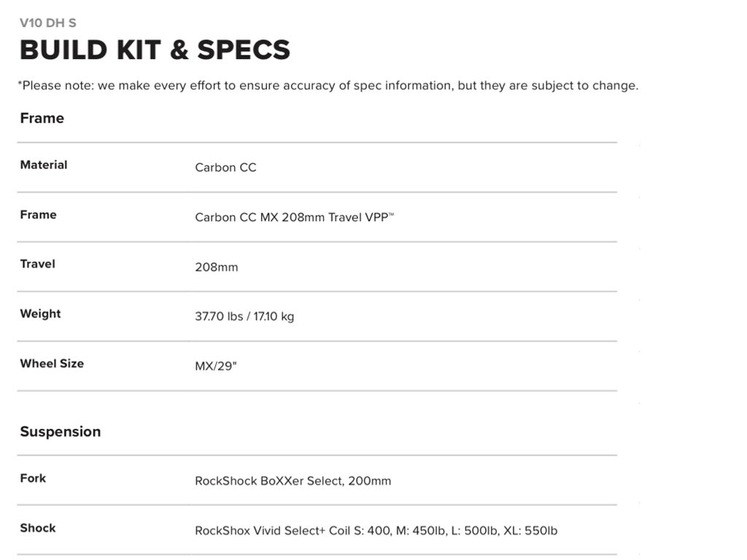Click the Material row label
Screen dimensions: 747x560
point(44,165)
